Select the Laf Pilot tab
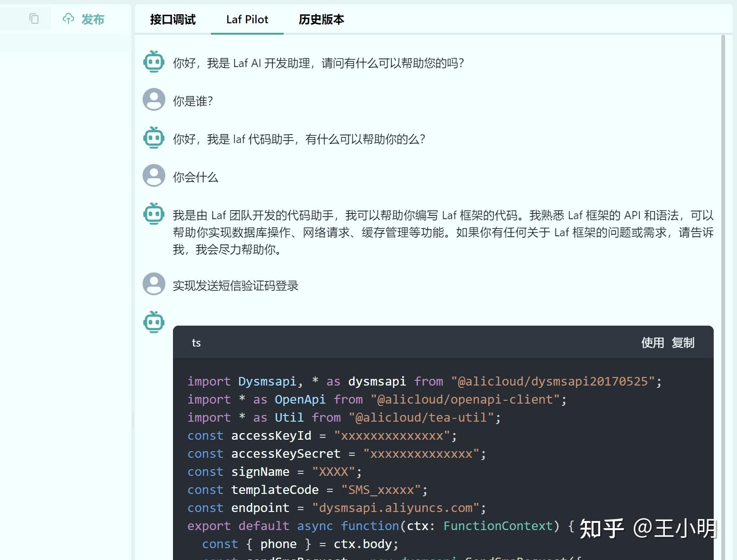 (x=247, y=20)
